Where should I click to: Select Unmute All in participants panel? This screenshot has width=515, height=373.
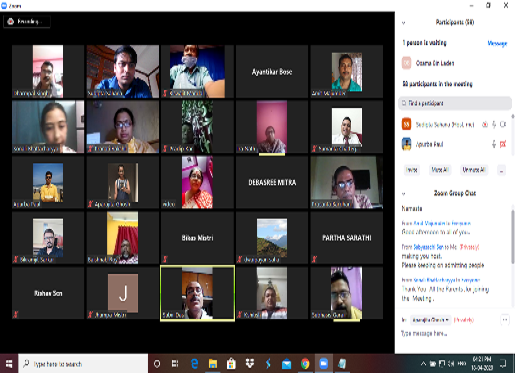474,170
